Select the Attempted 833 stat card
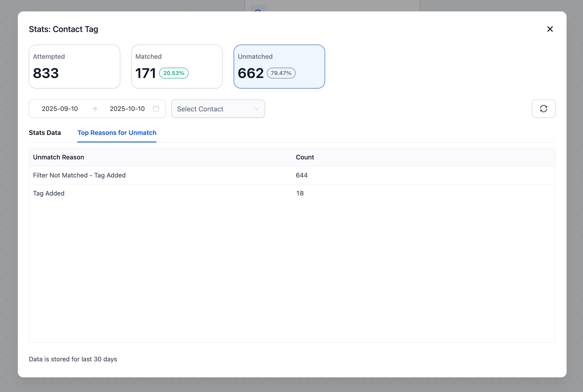Screen dimensions: 583x392 pos(75,67)
